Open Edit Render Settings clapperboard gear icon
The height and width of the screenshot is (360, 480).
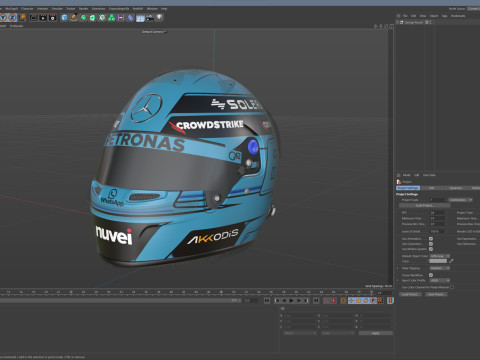pos(52,18)
